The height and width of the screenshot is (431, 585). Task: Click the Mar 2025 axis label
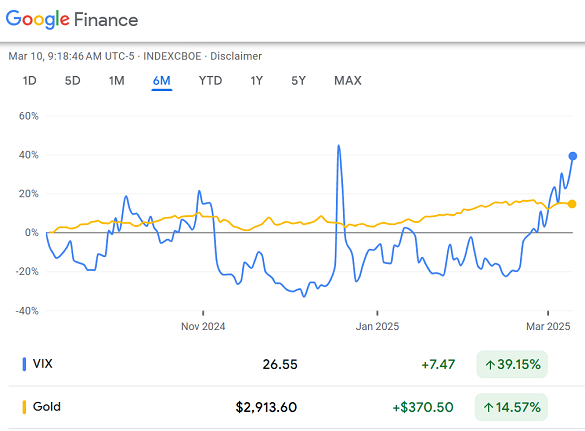548,327
